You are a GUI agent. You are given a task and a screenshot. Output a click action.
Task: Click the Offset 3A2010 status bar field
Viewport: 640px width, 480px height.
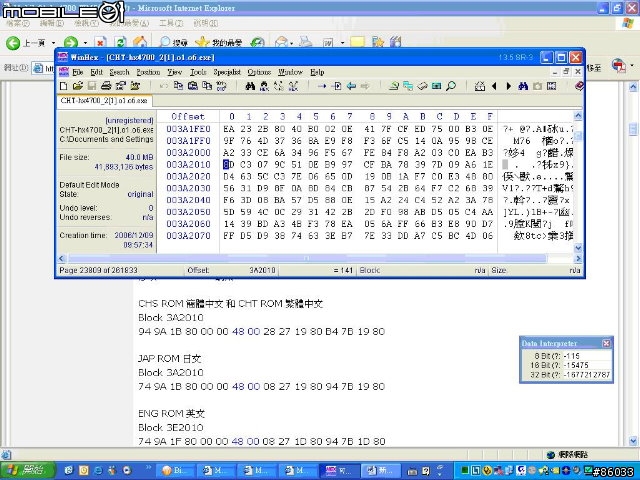pos(232,270)
